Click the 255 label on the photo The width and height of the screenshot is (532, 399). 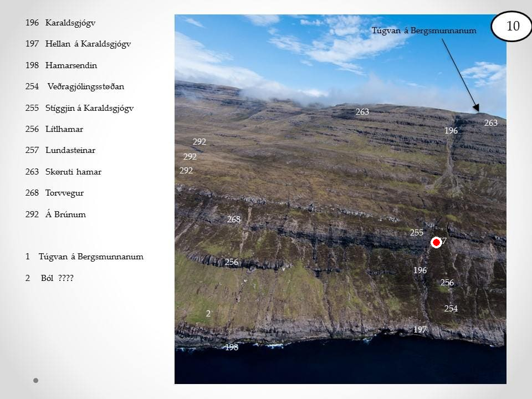pyautogui.click(x=417, y=233)
